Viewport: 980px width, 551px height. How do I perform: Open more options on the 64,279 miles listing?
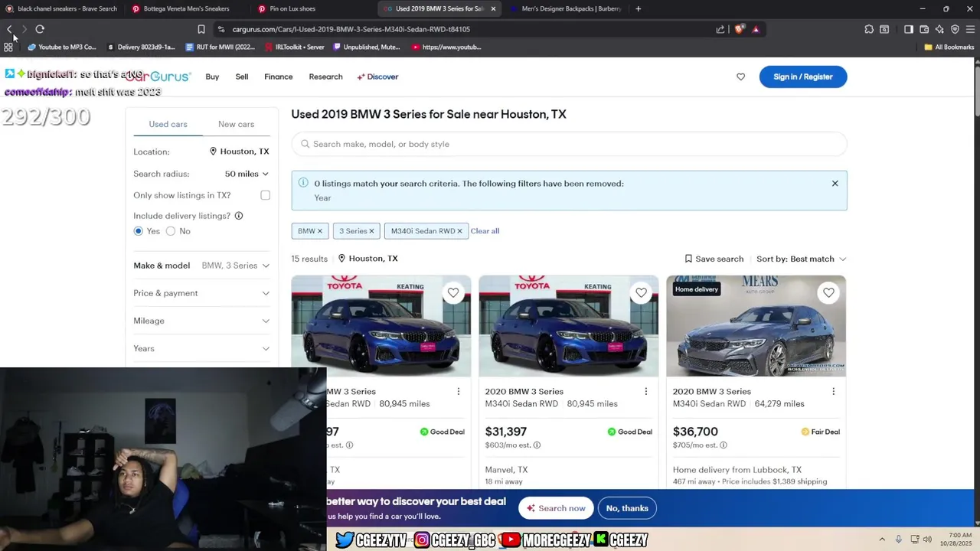pos(833,391)
